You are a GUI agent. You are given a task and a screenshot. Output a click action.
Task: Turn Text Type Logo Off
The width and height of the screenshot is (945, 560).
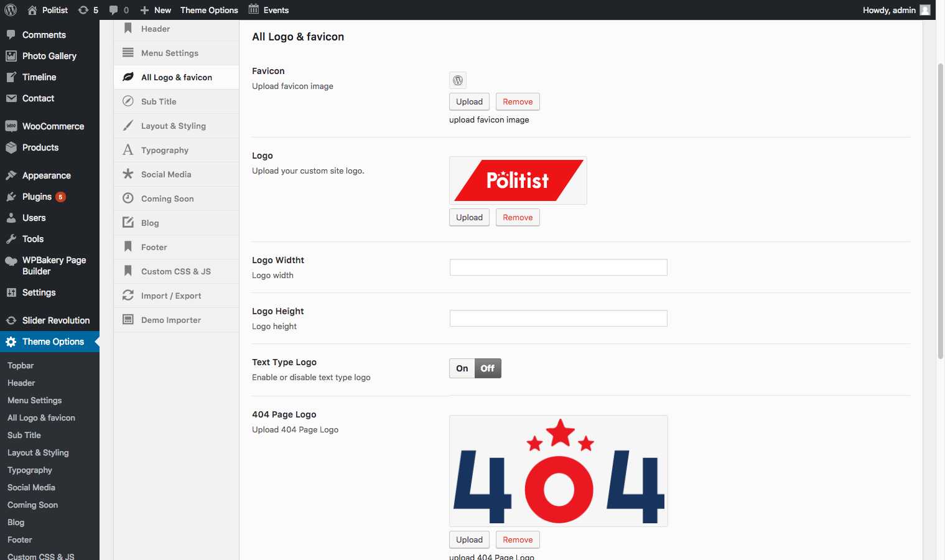tap(488, 368)
